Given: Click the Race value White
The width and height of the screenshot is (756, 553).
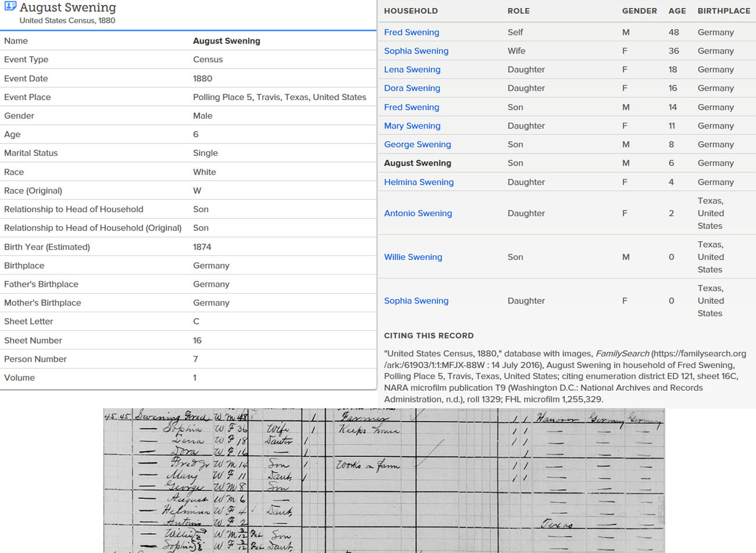Looking at the screenshot, I should pos(204,172).
